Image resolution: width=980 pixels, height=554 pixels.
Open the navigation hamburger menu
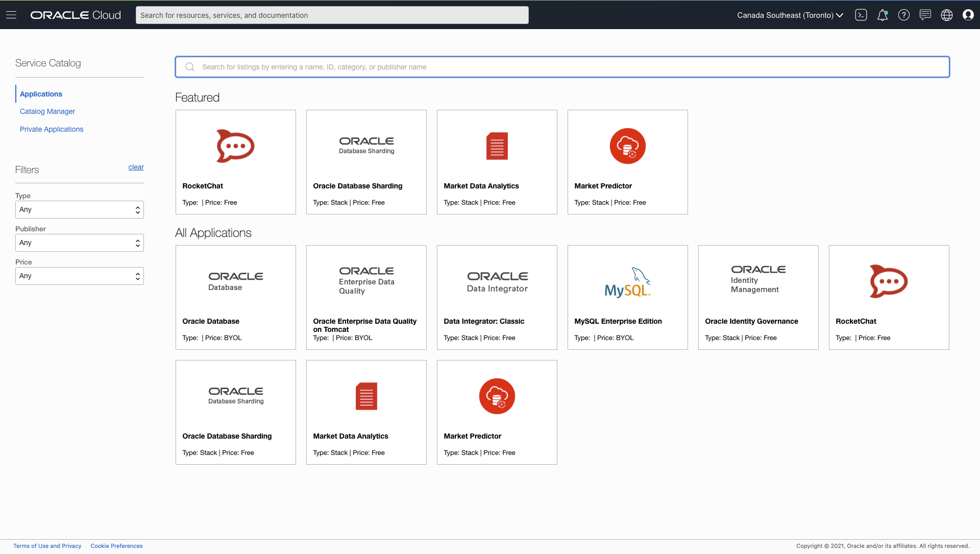[11, 15]
